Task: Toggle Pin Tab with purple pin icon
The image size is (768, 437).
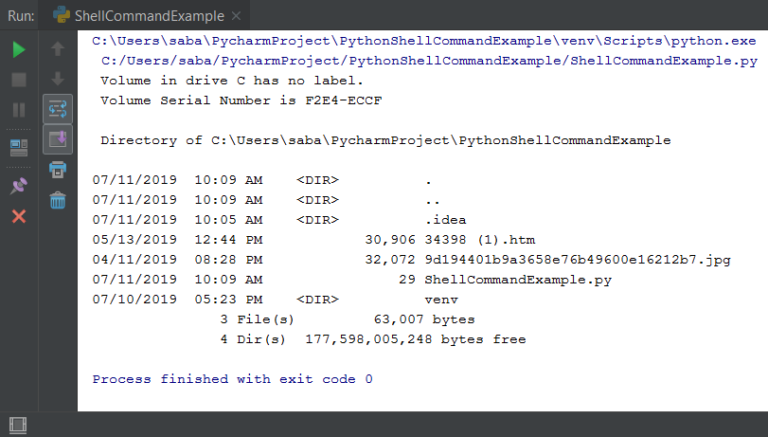Action: 19,186
